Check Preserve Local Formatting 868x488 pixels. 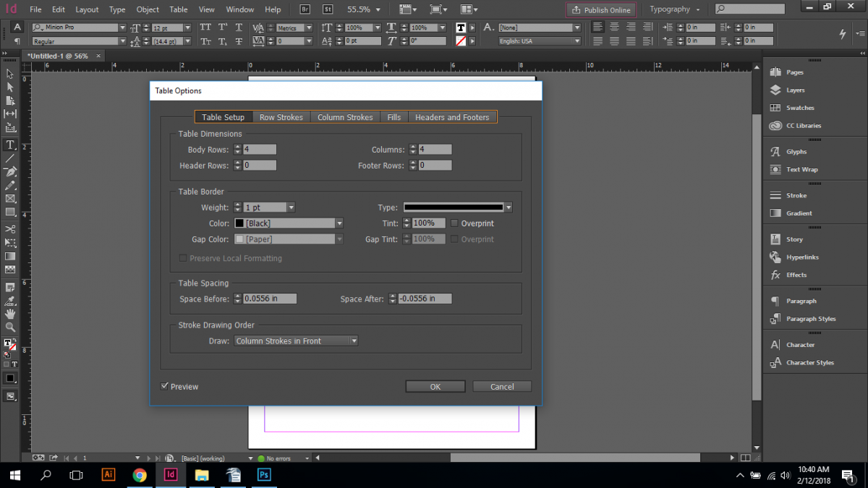[x=182, y=257]
